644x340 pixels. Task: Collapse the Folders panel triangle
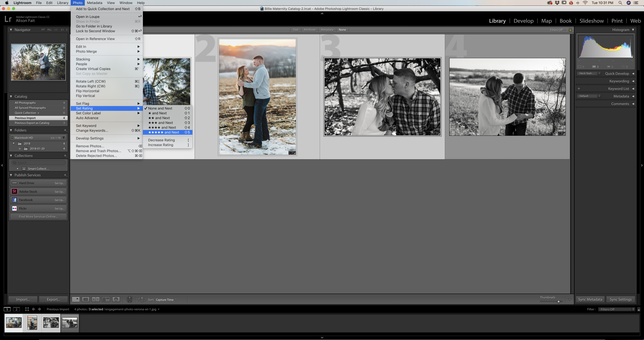tap(11, 130)
